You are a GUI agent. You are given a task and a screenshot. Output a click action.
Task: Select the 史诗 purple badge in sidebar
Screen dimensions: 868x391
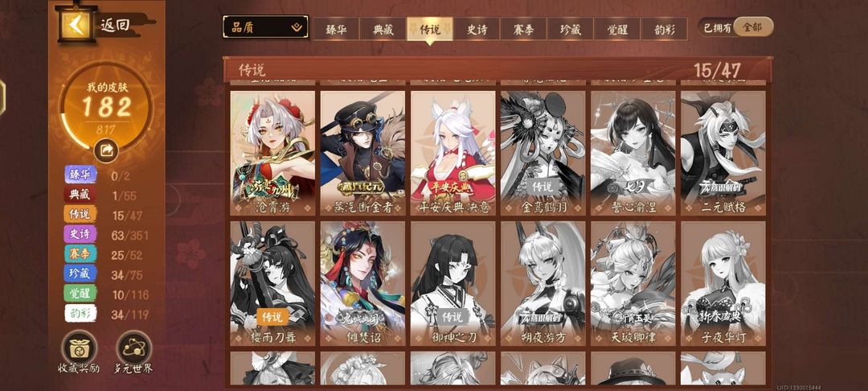point(80,233)
